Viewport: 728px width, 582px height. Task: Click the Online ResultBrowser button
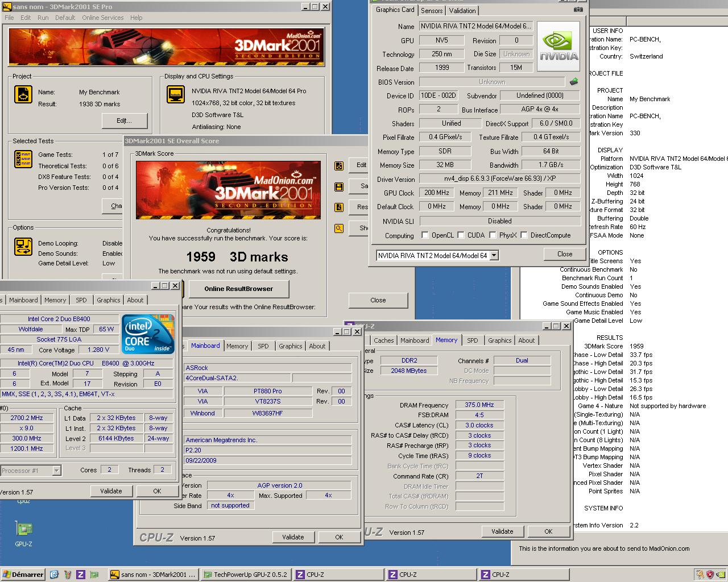click(x=239, y=289)
